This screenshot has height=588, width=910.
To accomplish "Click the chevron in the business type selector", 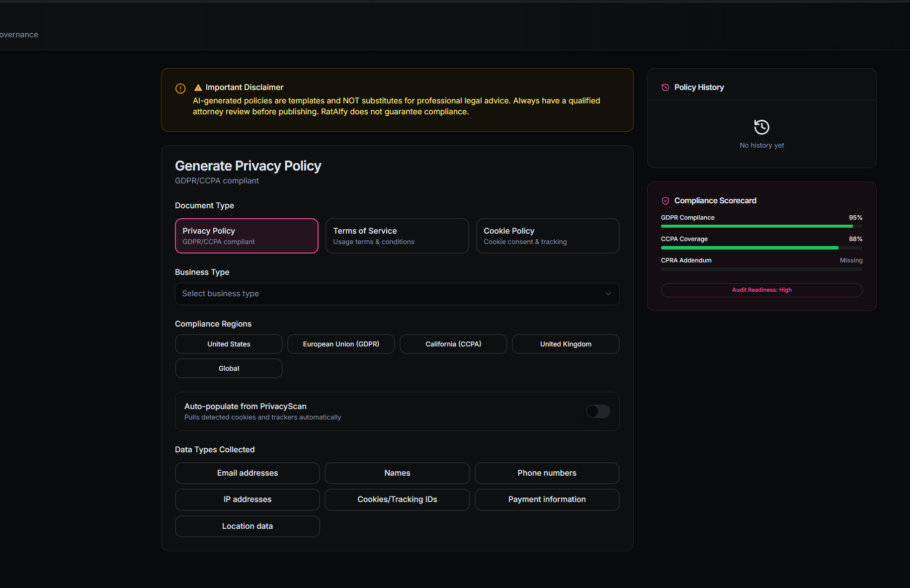I will [608, 294].
